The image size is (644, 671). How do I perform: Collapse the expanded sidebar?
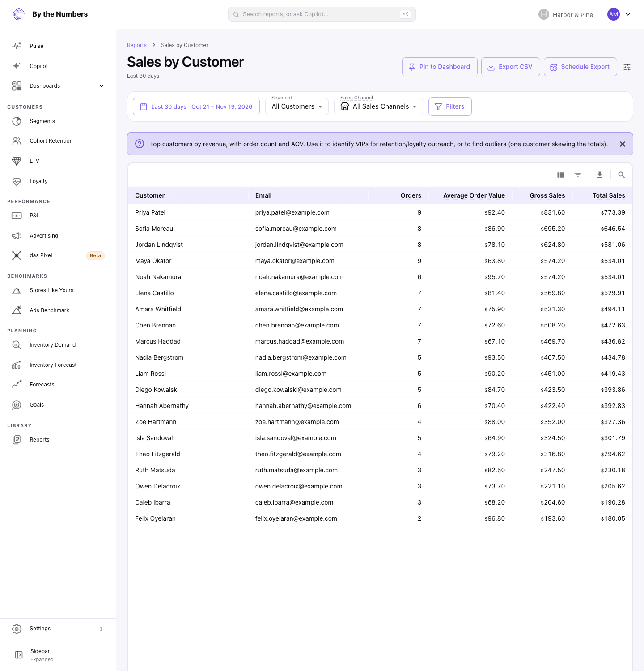tap(58, 655)
